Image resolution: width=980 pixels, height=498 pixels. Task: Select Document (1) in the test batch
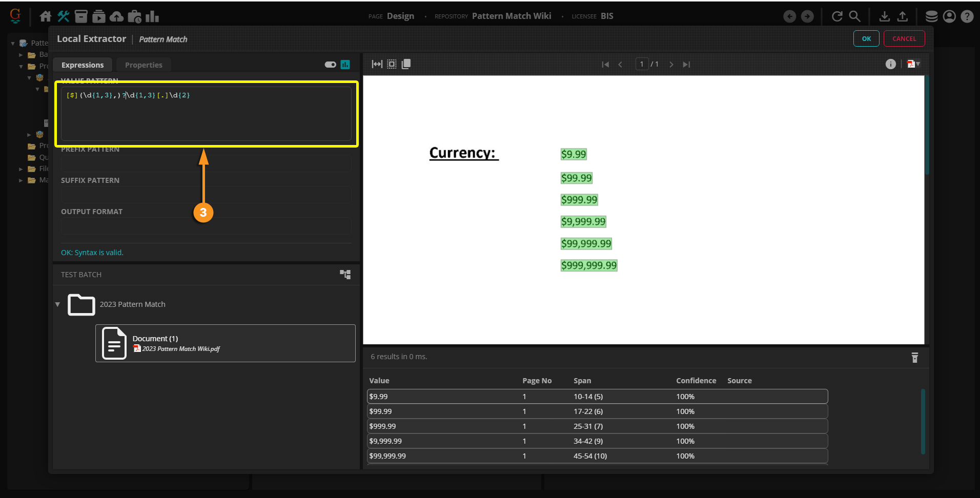click(x=226, y=343)
